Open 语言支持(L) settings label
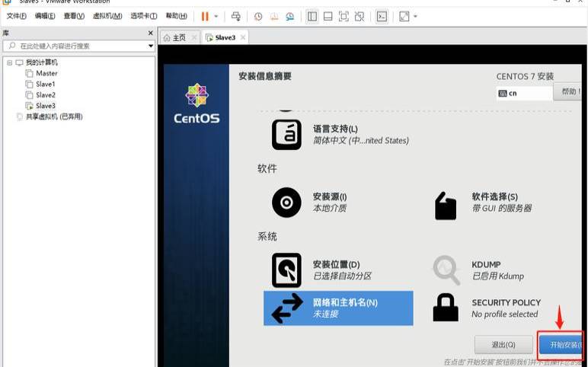 (x=335, y=129)
